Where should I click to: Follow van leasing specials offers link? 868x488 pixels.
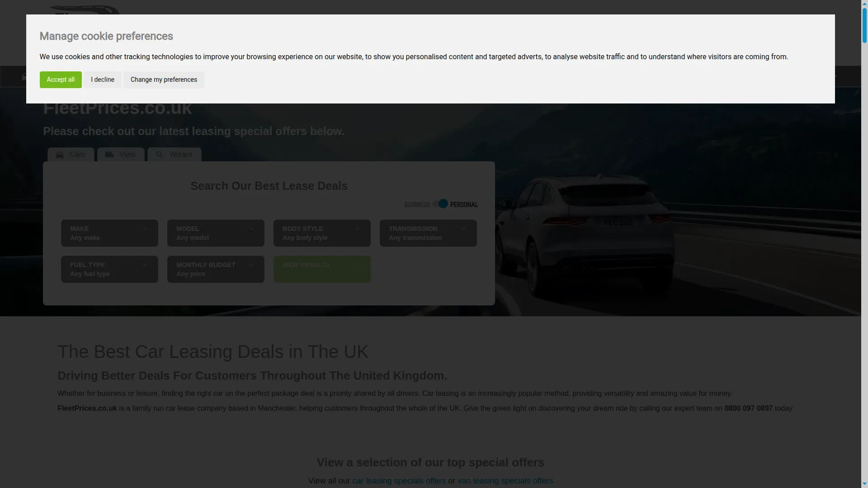[505, 481]
